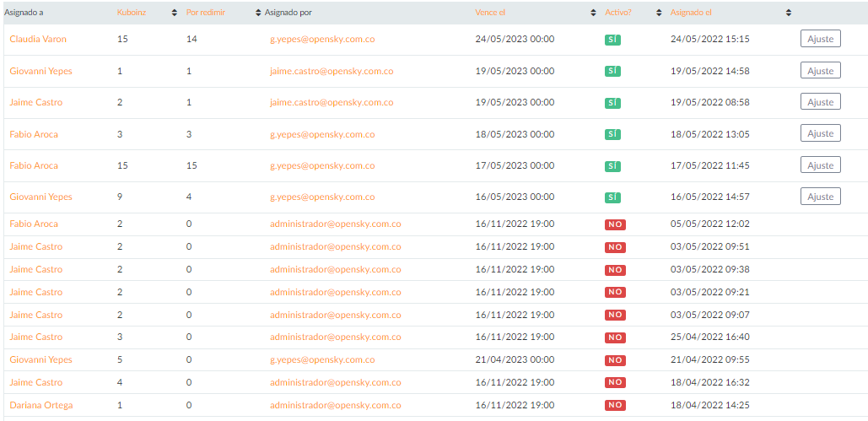
Task: Sort by the Kuboinz column arrows
Action: coord(175,13)
